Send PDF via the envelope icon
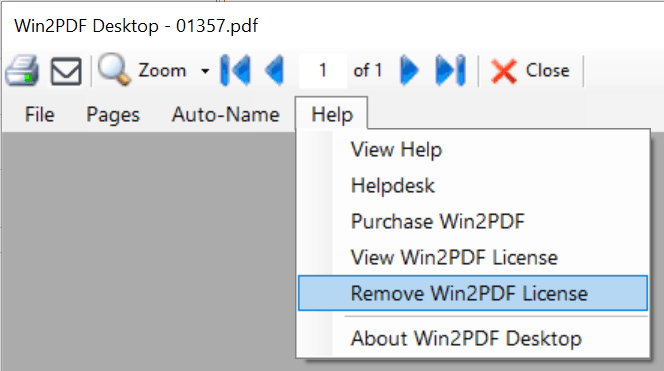The height and width of the screenshot is (371, 664). pyautogui.click(x=66, y=71)
